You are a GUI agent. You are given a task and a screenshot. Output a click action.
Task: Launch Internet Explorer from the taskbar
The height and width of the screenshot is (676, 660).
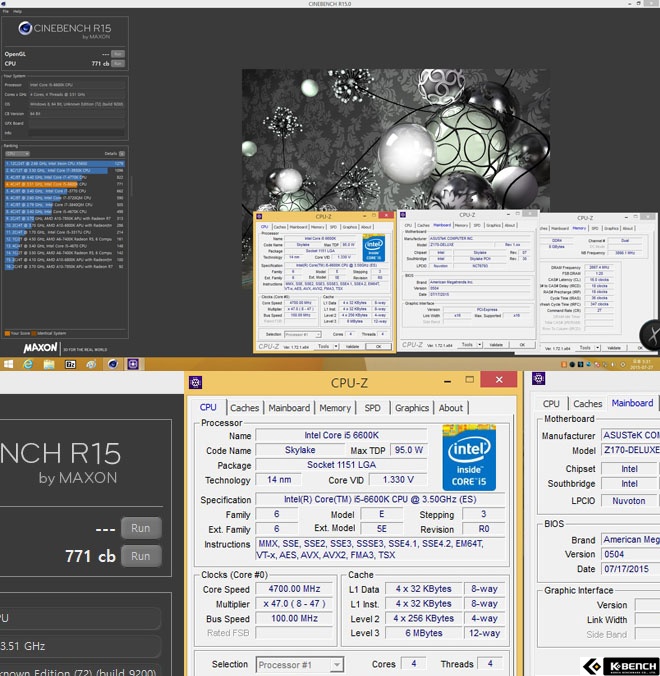click(28, 364)
